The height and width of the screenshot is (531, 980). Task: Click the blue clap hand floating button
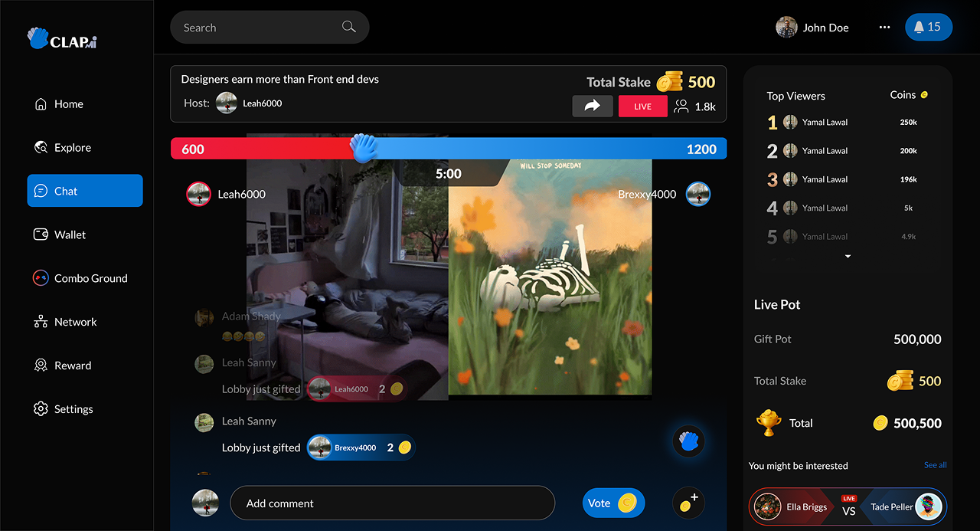[x=688, y=442]
